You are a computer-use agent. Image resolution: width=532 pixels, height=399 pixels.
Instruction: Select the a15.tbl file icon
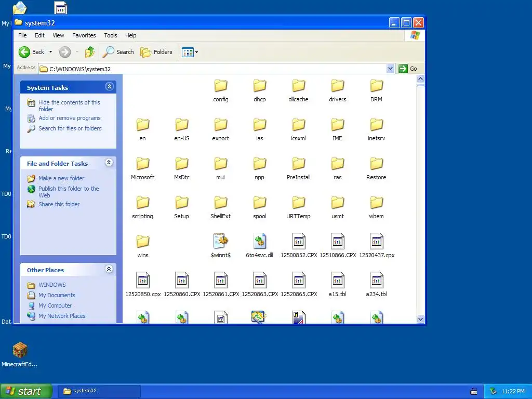tap(338, 280)
